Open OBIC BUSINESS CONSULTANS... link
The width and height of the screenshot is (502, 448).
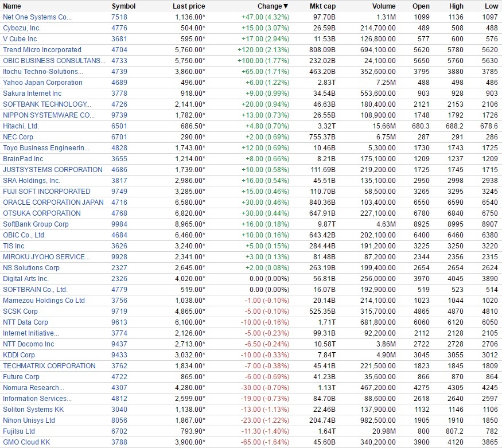point(54,60)
